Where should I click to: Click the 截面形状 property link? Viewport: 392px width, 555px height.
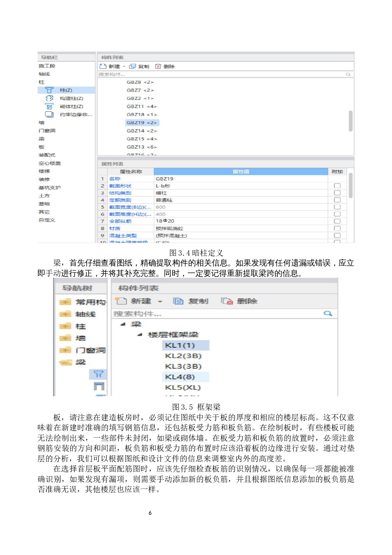pos(120,186)
